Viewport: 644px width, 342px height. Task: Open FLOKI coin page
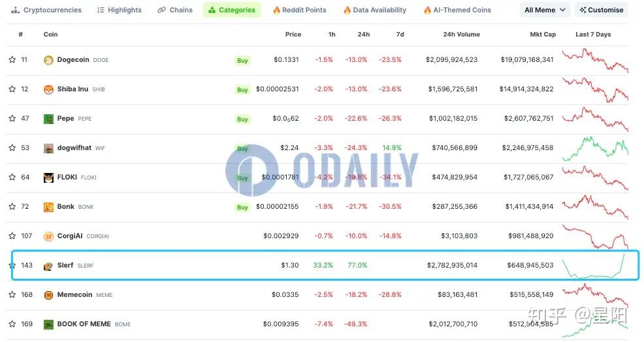tap(67, 178)
